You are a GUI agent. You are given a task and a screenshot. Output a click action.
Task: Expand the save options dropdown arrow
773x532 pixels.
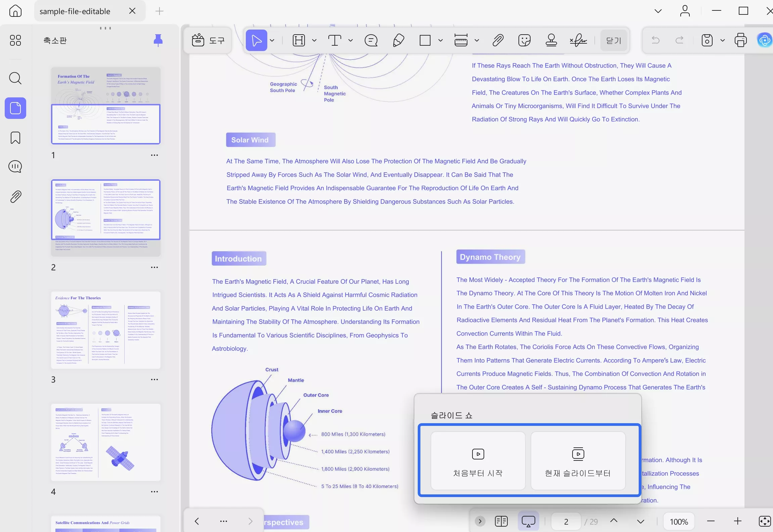click(x=723, y=40)
